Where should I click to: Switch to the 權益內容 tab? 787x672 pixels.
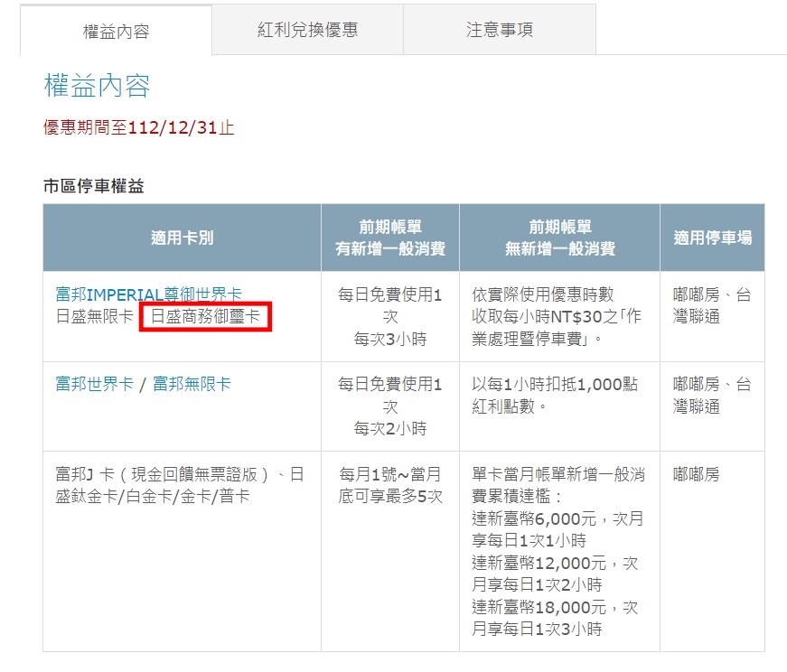click(116, 31)
